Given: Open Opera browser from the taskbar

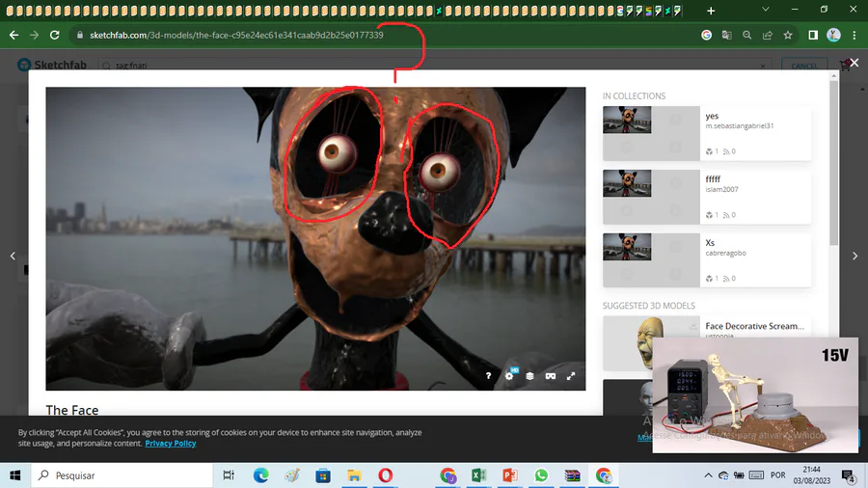Looking at the screenshot, I should pyautogui.click(x=385, y=475).
